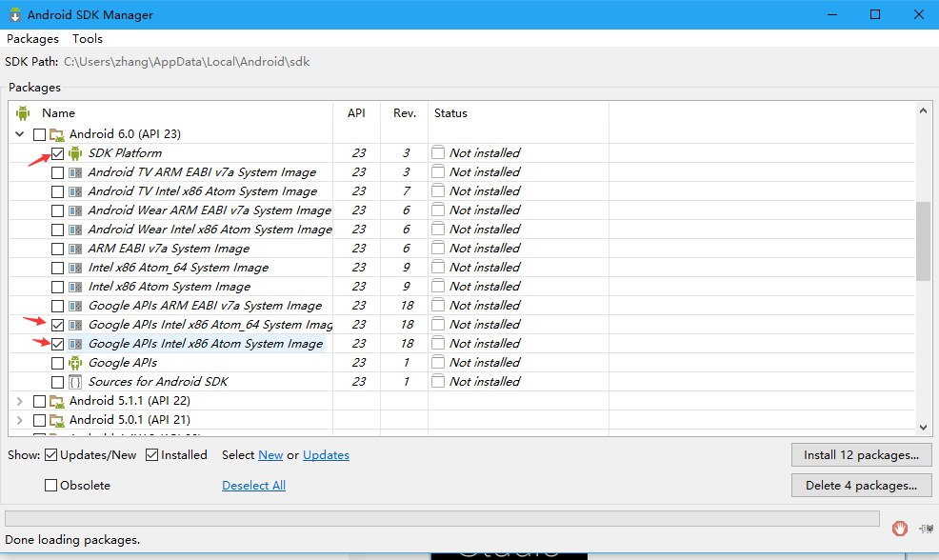Click the Android TV Intel x86 Atom image icon
The height and width of the screenshot is (560, 939).
click(x=75, y=192)
